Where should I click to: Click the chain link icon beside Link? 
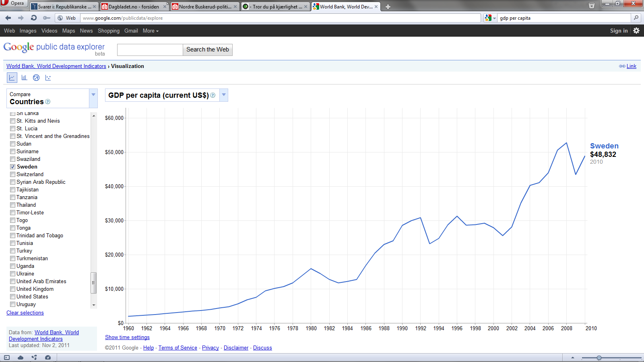622,66
